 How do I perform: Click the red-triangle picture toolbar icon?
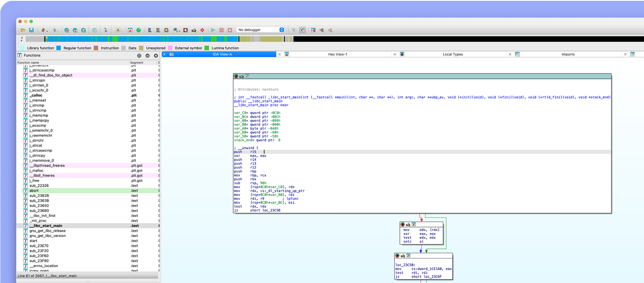[x=130, y=30]
